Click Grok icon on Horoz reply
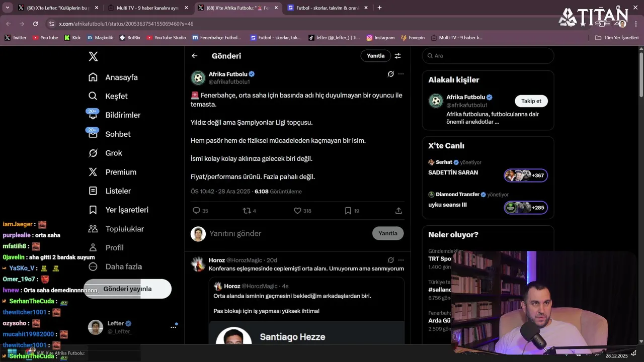Image resolution: width=644 pixels, height=362 pixels. click(390, 260)
